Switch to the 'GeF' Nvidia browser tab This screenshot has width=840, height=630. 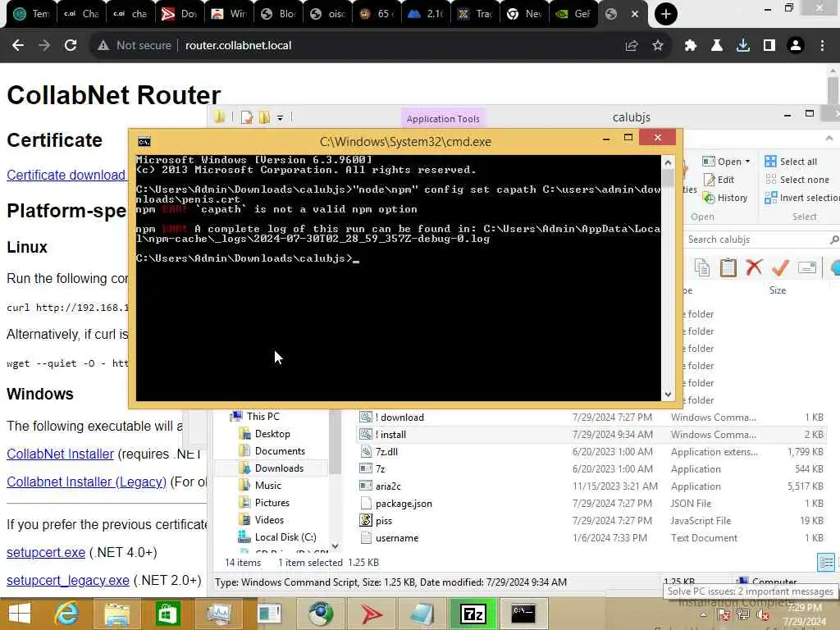573,14
